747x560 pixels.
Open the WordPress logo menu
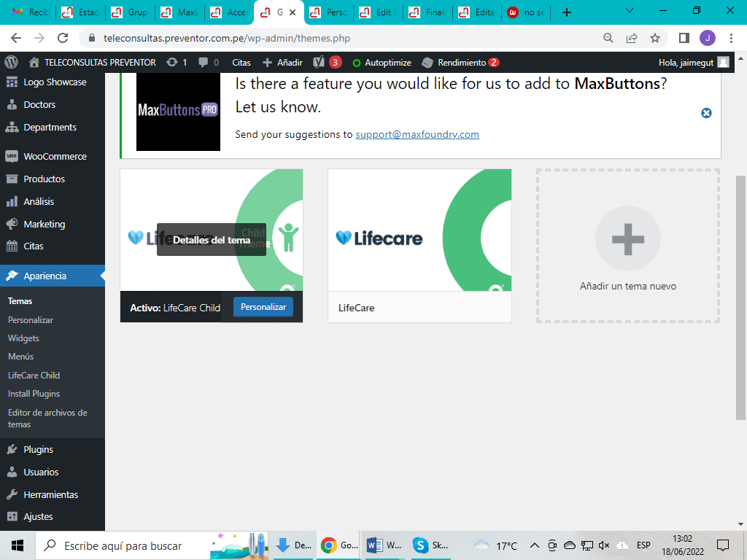click(x=12, y=63)
